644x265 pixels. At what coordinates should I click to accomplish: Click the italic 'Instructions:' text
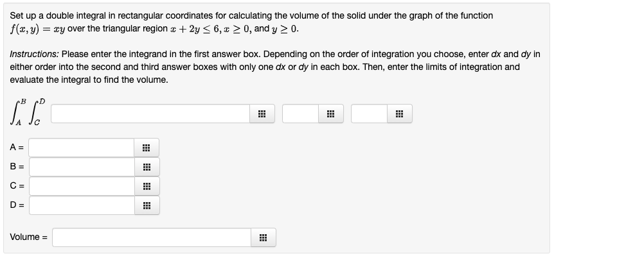[x=35, y=54]
